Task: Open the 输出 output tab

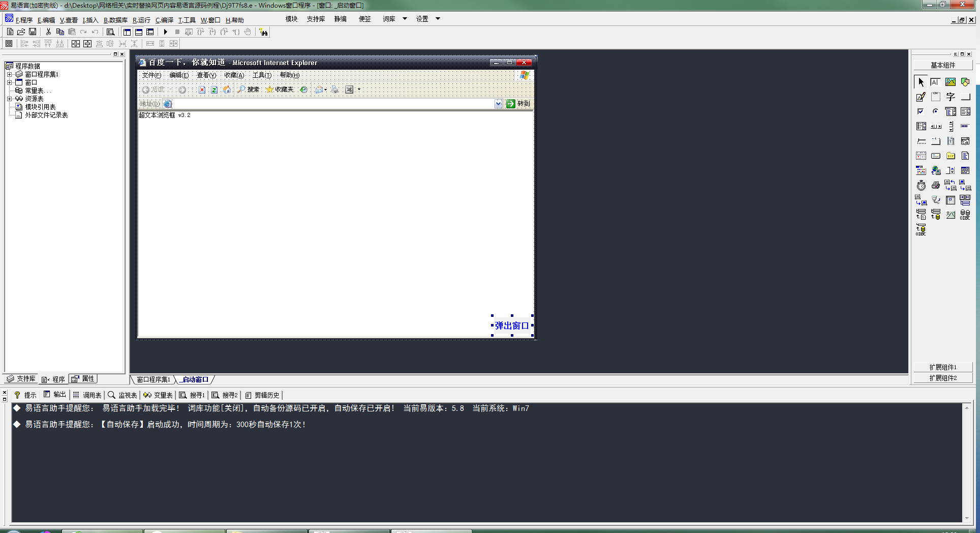Action: tap(55, 395)
